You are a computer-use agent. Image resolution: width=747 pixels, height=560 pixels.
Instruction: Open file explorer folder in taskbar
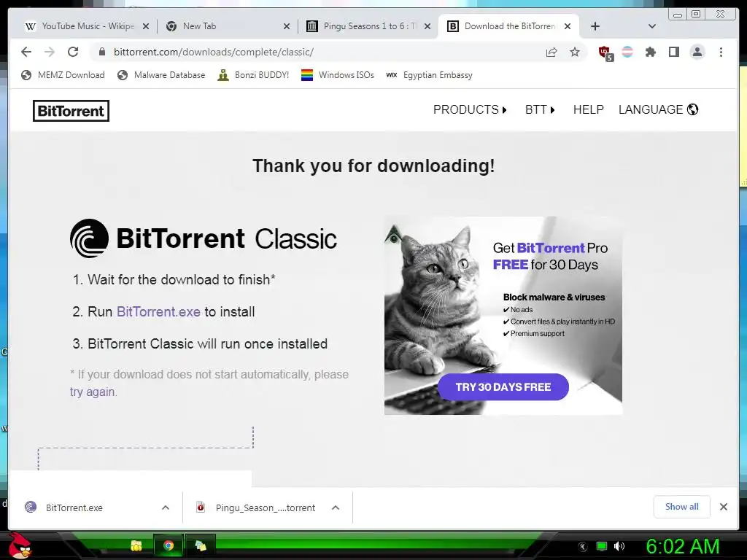[x=136, y=545]
